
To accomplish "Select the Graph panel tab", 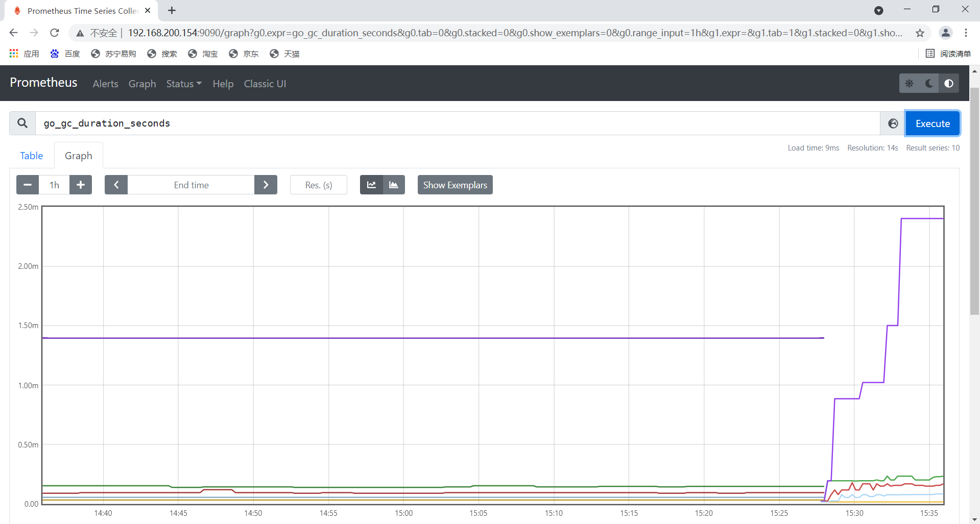I will pyautogui.click(x=79, y=156).
